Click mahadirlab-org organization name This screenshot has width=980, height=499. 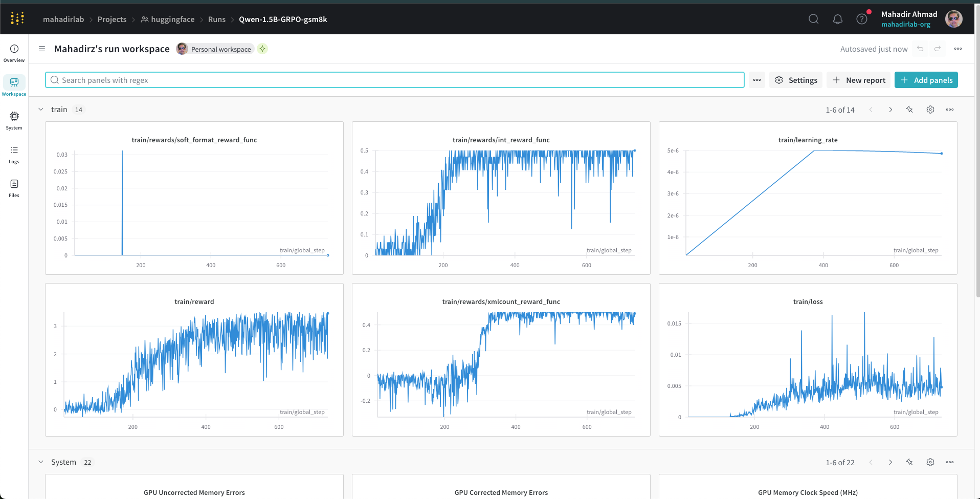tap(906, 25)
